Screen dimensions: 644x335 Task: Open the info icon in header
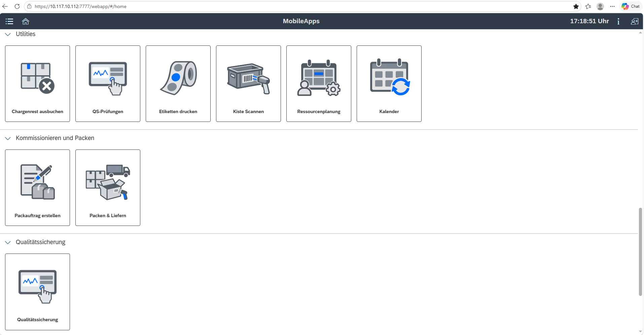click(x=618, y=21)
